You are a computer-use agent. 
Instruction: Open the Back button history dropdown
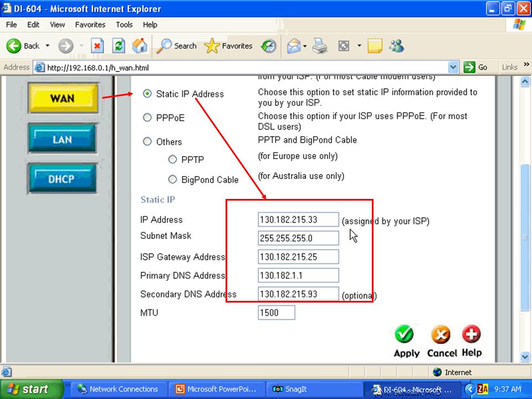point(48,46)
